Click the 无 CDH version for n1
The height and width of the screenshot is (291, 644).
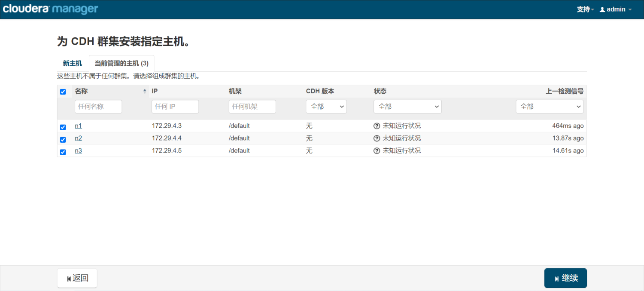[x=309, y=126]
